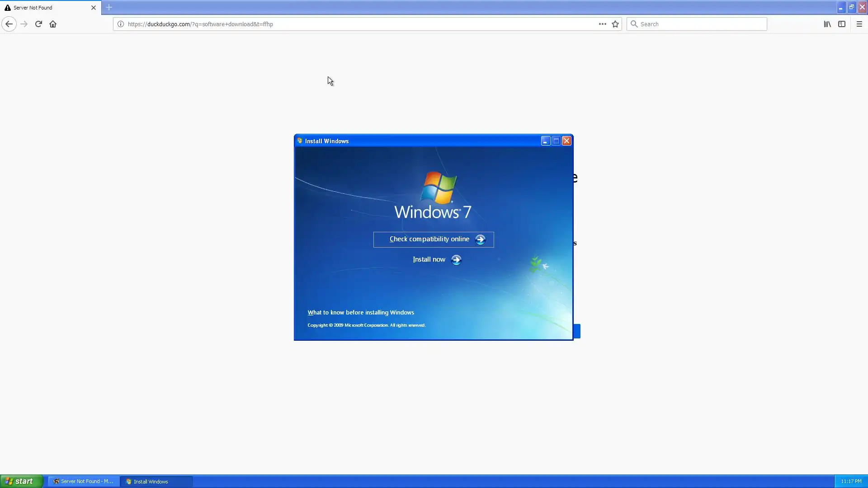The width and height of the screenshot is (868, 488).
Task: Open a new tab with plus button
Action: click(109, 7)
